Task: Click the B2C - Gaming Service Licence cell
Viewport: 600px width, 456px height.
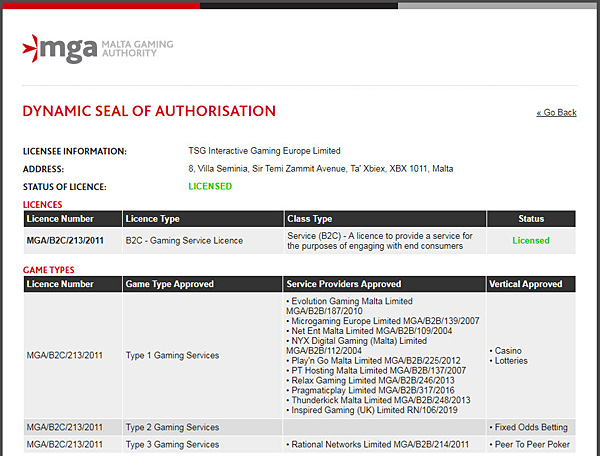Action: pyautogui.click(x=183, y=241)
